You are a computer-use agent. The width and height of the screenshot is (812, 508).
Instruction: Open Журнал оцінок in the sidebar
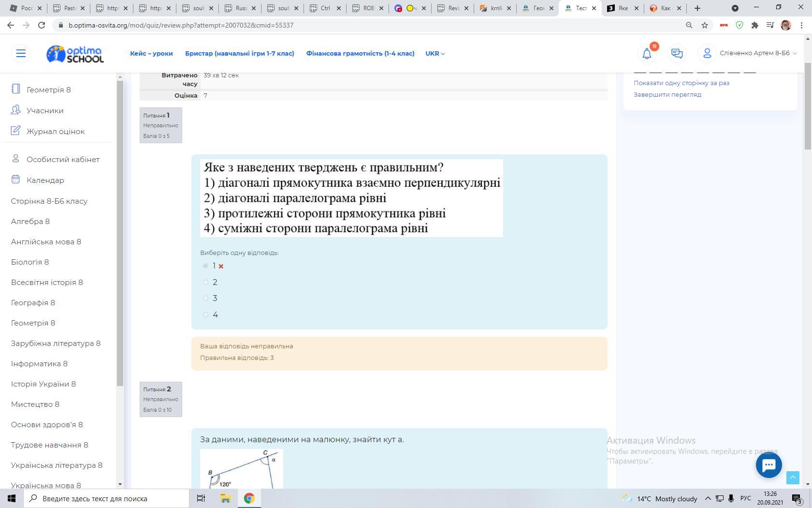(x=56, y=132)
